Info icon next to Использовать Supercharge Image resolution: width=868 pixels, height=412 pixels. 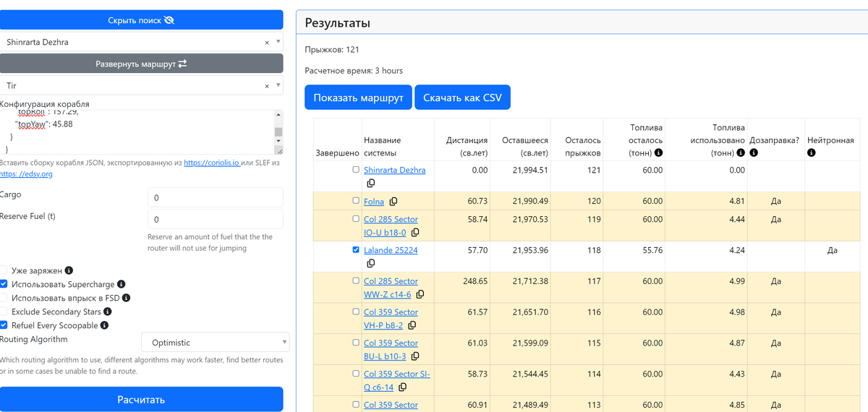point(122,284)
